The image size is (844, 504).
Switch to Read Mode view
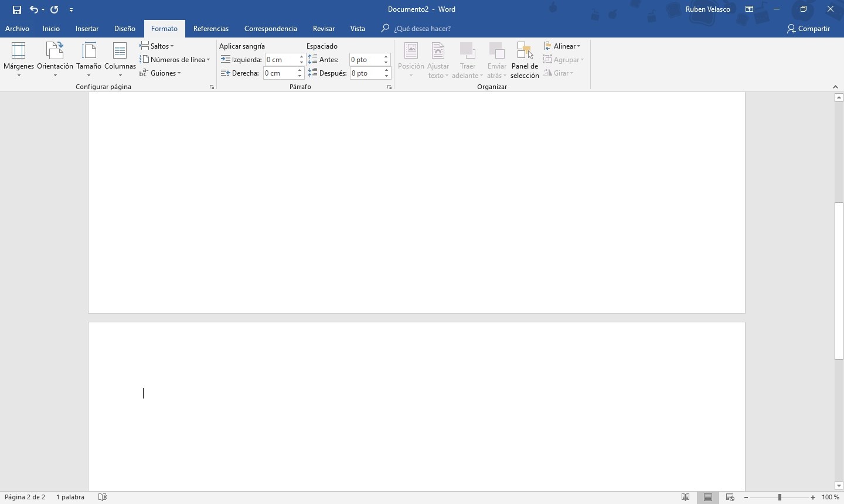tap(686, 497)
